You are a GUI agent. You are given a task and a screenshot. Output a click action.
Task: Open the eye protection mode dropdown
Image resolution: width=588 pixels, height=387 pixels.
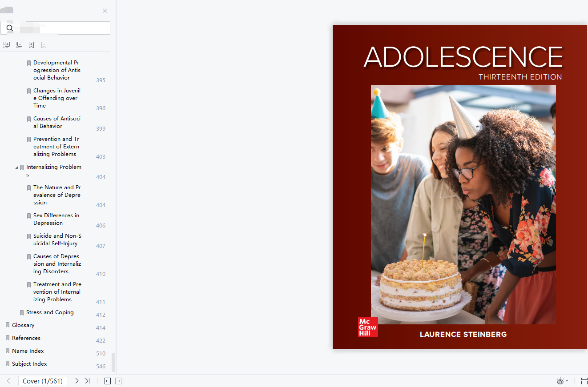562,381
